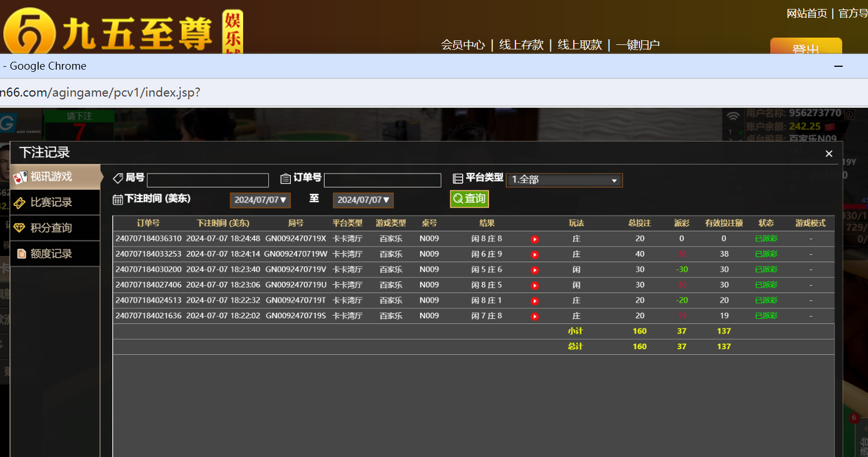Close the 下注记录 dialog
Screen dimensions: 868x457
[829, 154]
